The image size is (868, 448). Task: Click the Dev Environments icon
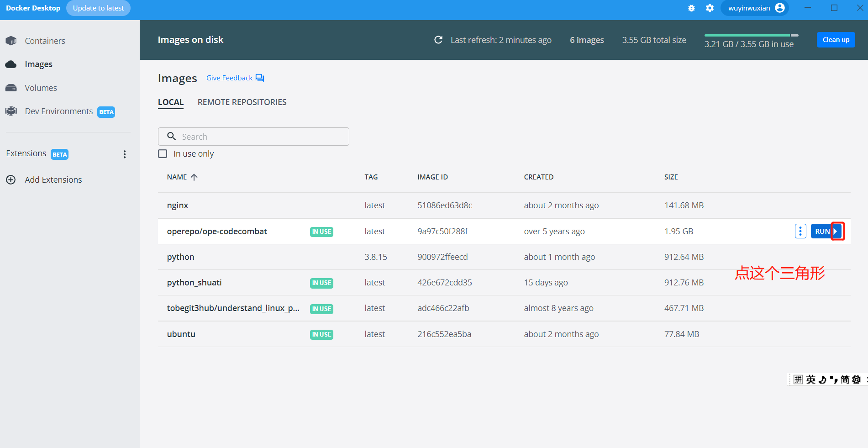(11, 111)
